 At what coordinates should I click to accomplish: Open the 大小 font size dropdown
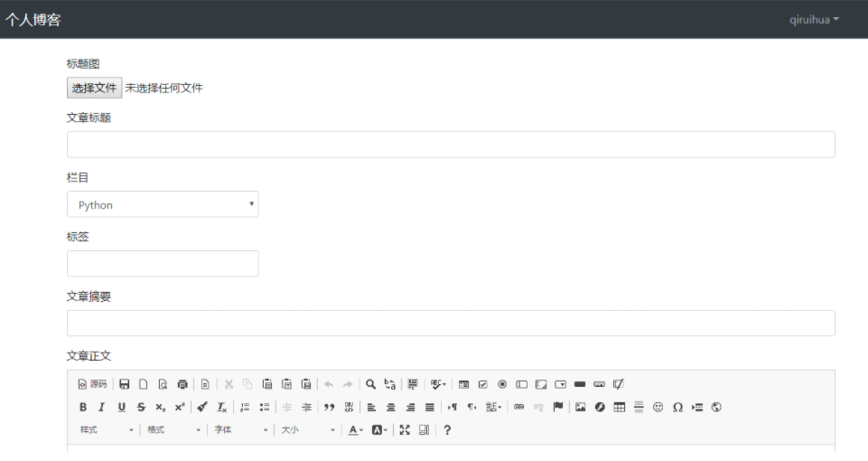click(307, 430)
